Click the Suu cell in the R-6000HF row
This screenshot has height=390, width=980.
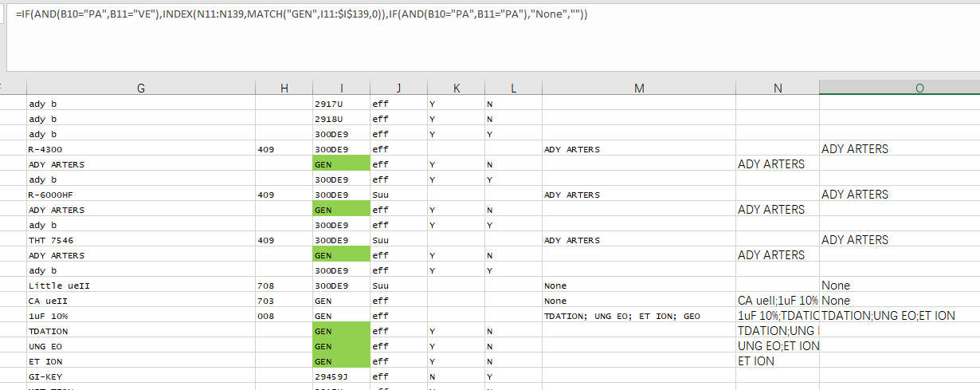tap(399, 195)
